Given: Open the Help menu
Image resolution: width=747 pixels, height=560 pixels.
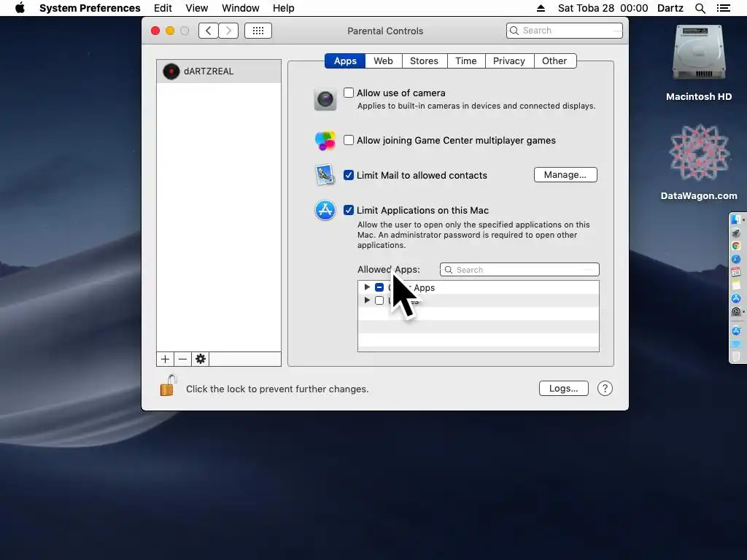Looking at the screenshot, I should click(284, 8).
